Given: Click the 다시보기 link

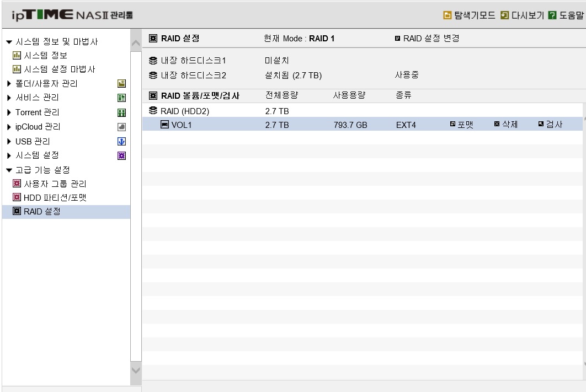Looking at the screenshot, I should point(528,15).
